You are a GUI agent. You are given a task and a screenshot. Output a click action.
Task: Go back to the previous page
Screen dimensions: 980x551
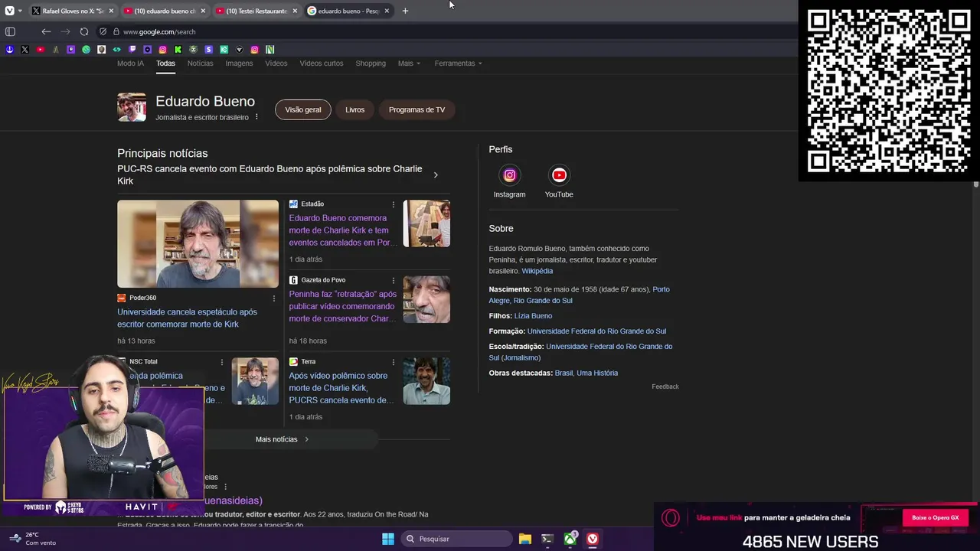point(46,31)
